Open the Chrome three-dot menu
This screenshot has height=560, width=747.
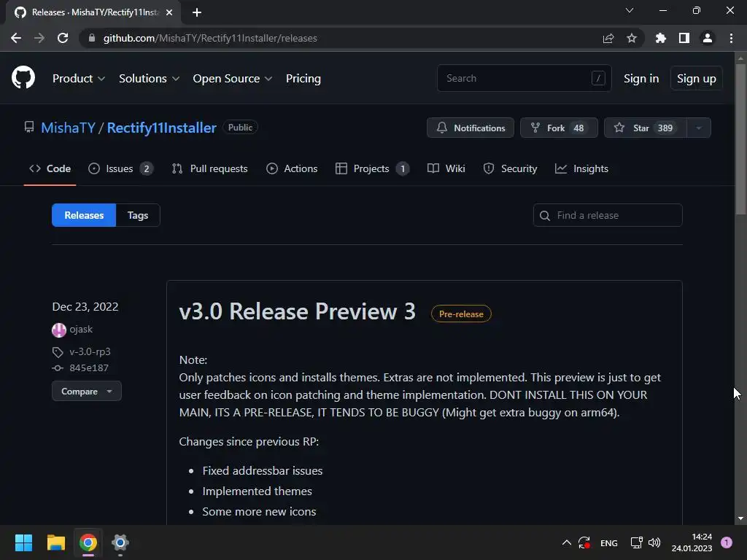coord(731,38)
